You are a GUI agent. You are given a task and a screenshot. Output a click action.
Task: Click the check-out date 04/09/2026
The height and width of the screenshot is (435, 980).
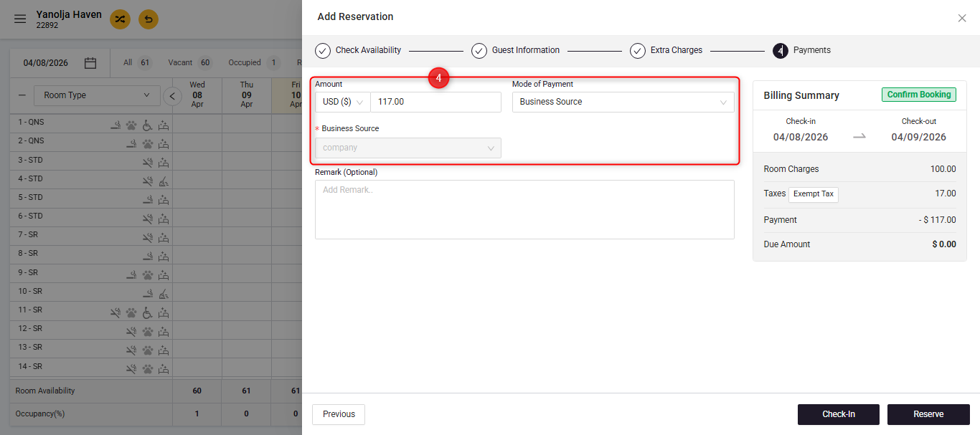[919, 137]
